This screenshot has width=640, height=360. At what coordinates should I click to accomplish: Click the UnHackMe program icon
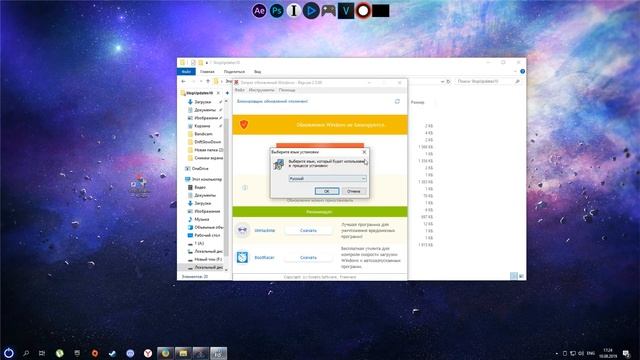(242, 230)
